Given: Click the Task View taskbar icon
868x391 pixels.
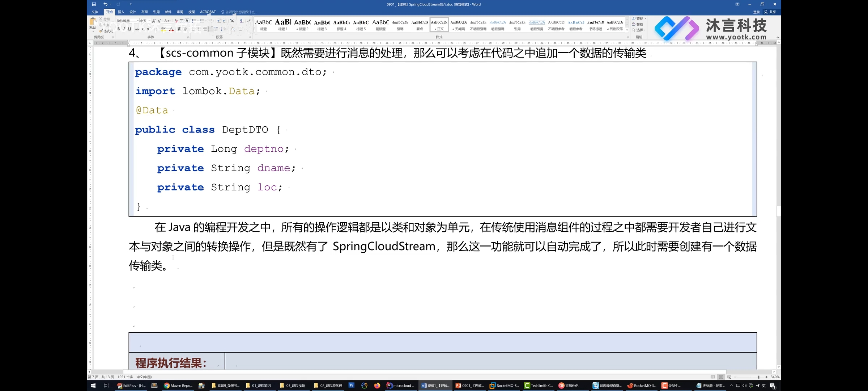Looking at the screenshot, I should tap(106, 386).
